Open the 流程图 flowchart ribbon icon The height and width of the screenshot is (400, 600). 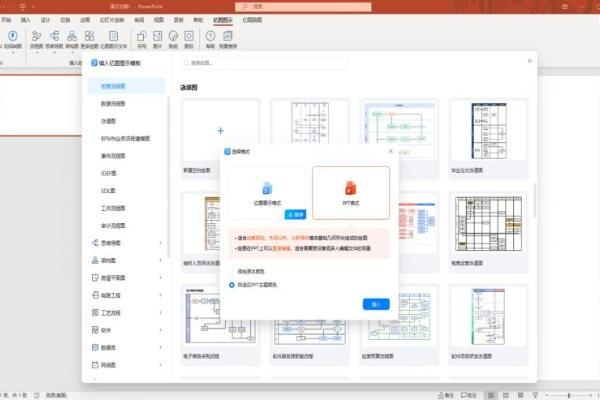click(x=36, y=36)
